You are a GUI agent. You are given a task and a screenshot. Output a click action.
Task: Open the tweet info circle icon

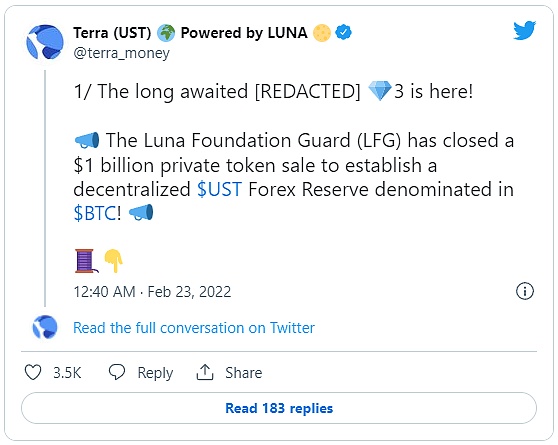coord(525,291)
